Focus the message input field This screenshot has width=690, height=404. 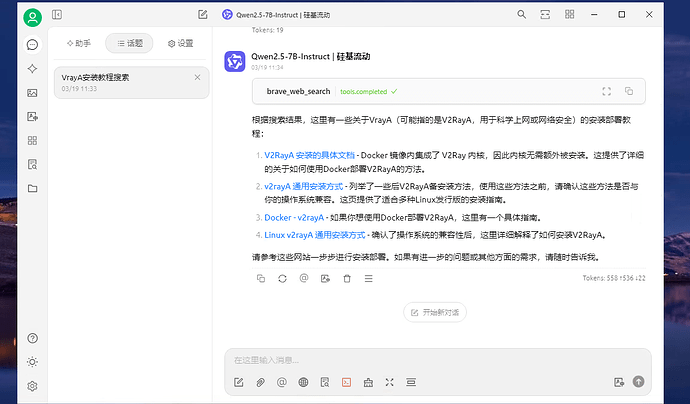click(x=438, y=360)
